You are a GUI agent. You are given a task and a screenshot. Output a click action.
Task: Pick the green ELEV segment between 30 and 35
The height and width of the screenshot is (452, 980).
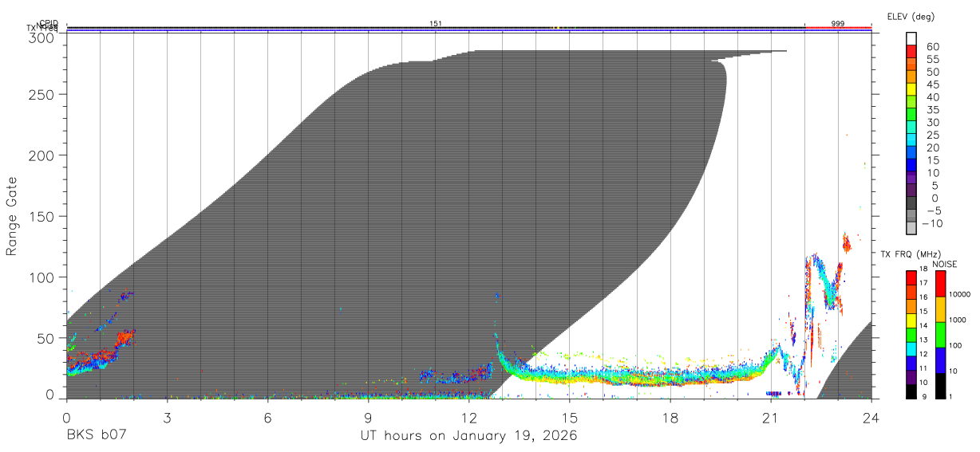click(911, 115)
